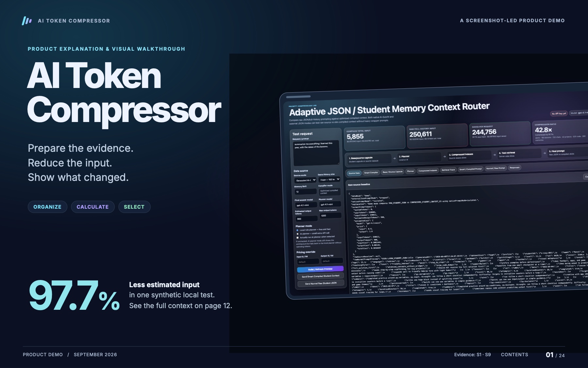The height and width of the screenshot is (368, 588).
Task: Click Send Normal Raw Student JSON
Action: click(321, 283)
